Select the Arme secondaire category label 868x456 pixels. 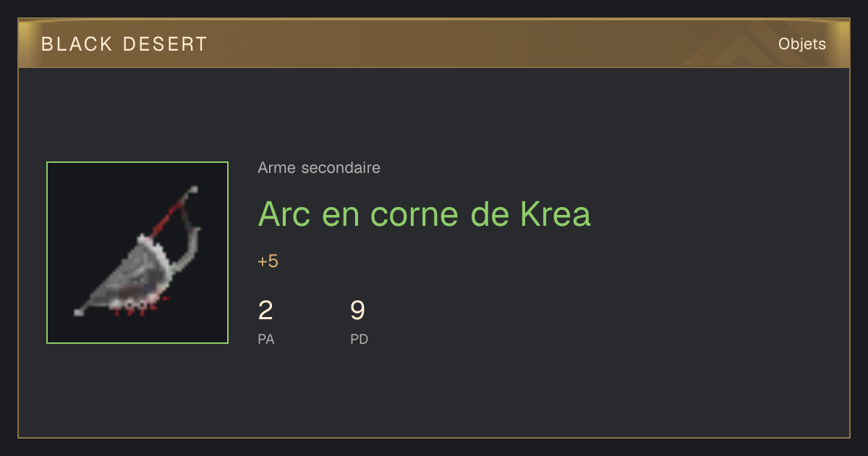[x=319, y=168]
